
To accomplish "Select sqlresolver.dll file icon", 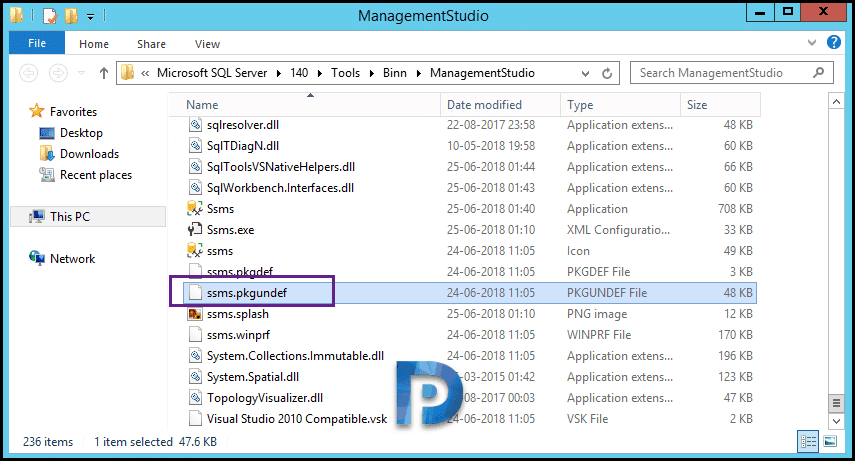I will click(195, 125).
